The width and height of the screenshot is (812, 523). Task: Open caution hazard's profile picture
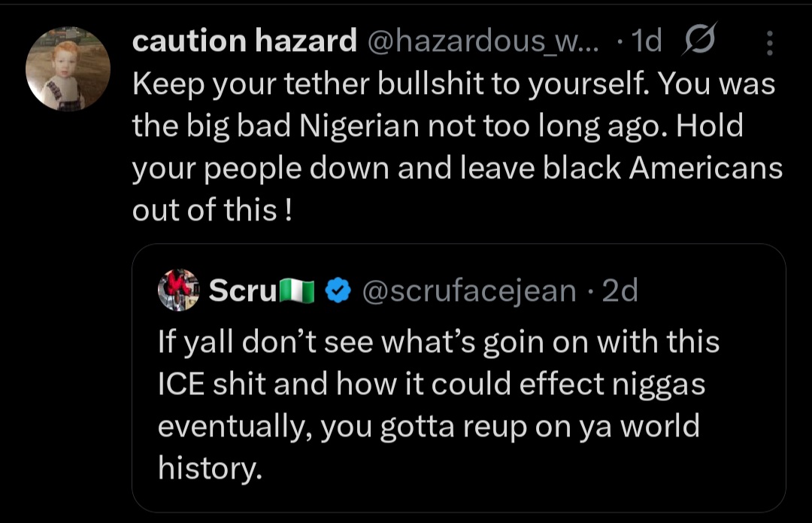(x=68, y=69)
